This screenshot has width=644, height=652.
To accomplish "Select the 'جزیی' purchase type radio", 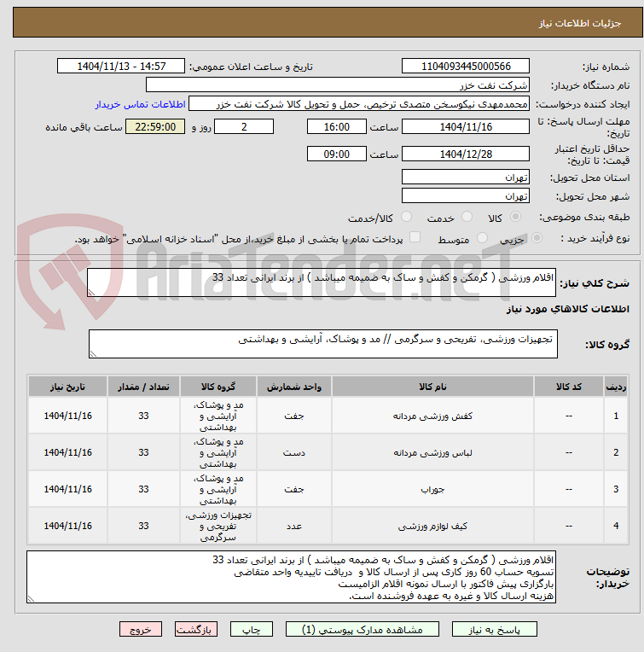I will coord(537,238).
